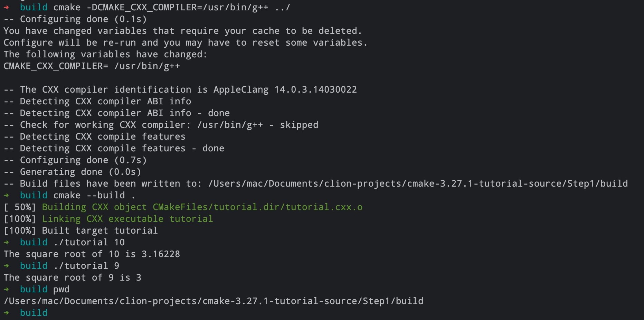Image resolution: width=644 pixels, height=320 pixels.
Task: Click the cyan 'build' directory name on the last line
Action: click(34, 313)
